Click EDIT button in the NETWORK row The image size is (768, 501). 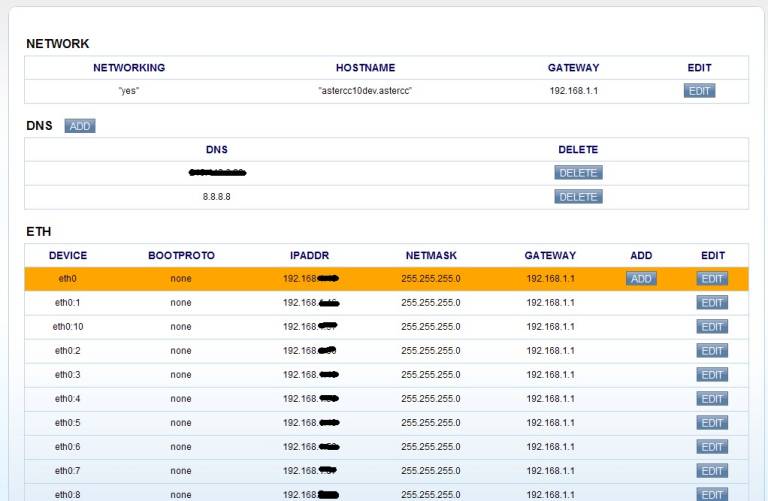699,91
